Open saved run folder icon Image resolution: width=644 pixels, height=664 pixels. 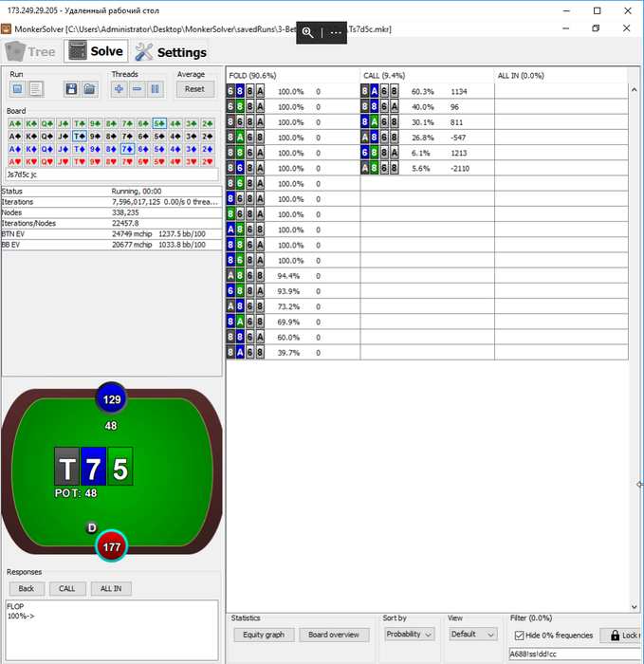[x=89, y=89]
